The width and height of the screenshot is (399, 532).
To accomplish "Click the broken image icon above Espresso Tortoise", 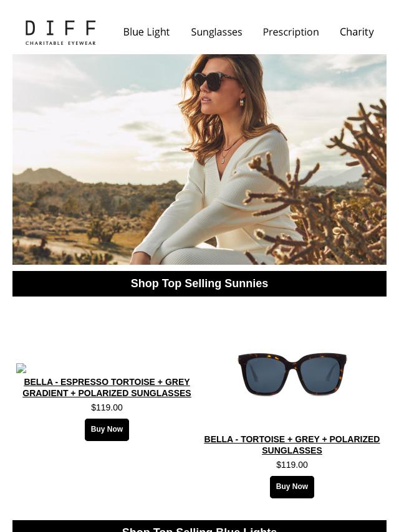I will tap(21, 368).
